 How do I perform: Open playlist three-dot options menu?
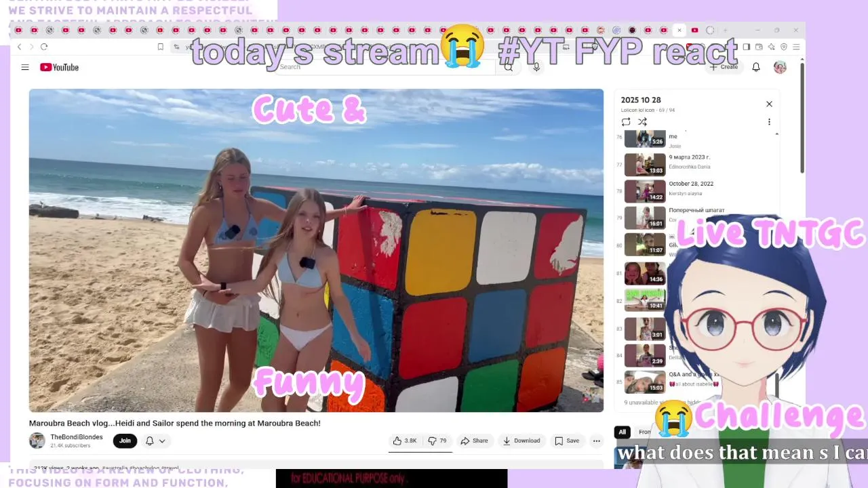coord(769,122)
